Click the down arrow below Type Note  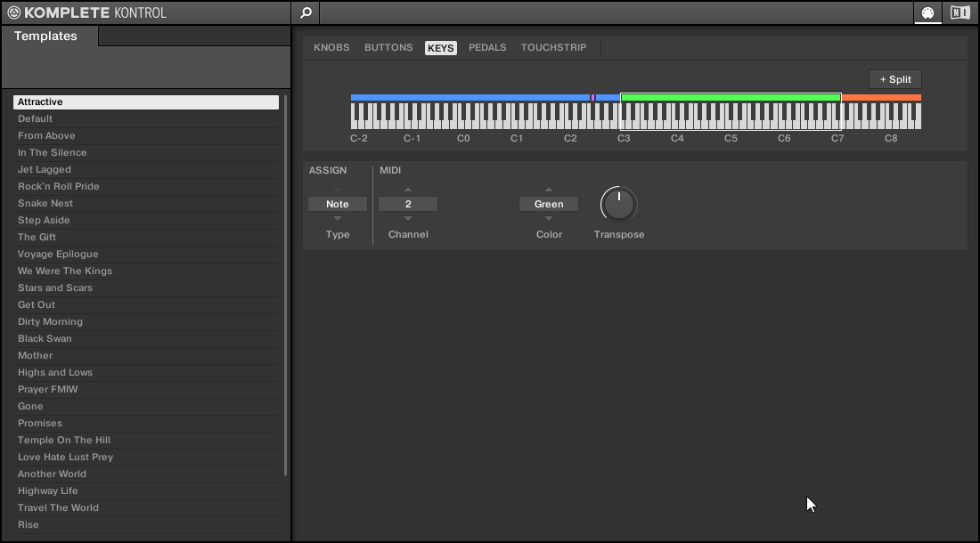pos(338,218)
